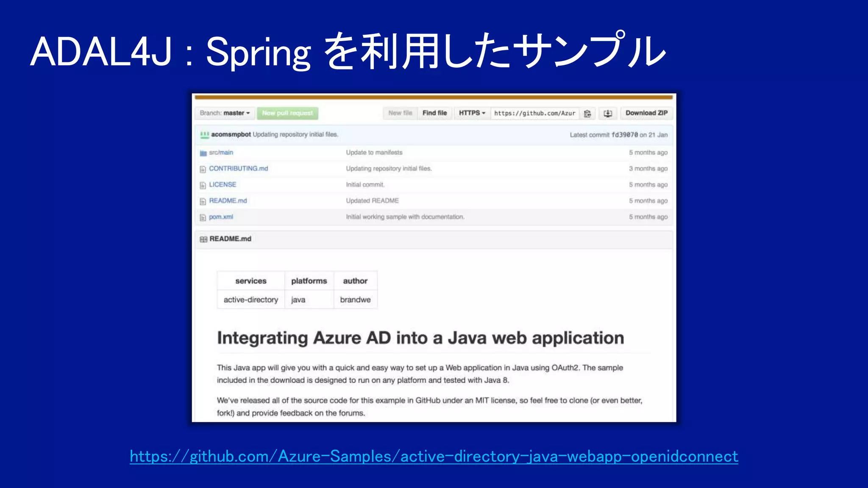Click the src/main folder icon

[203, 153]
